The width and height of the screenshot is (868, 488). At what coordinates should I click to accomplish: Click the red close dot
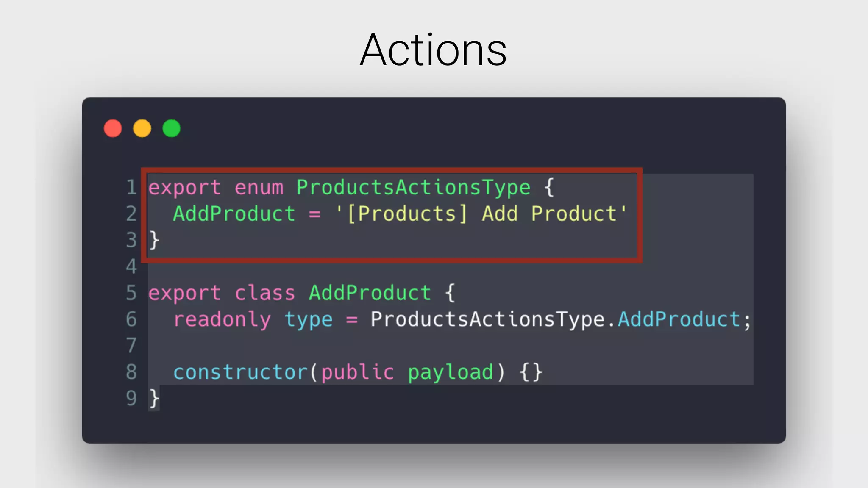(113, 128)
